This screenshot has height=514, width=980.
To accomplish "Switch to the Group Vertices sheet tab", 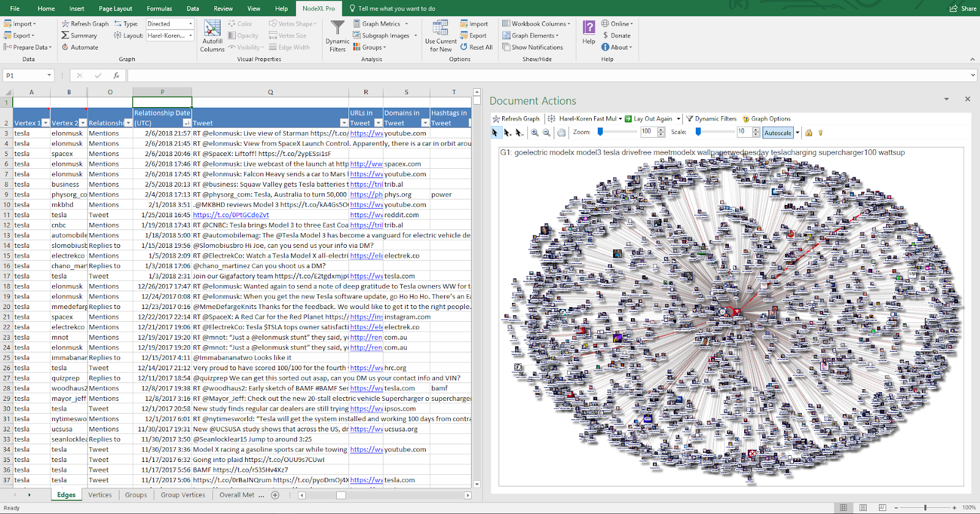I will tap(183, 495).
